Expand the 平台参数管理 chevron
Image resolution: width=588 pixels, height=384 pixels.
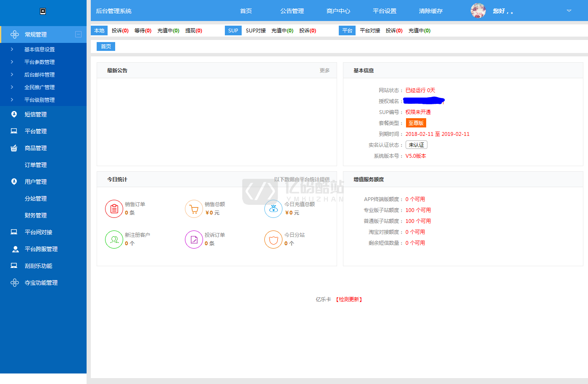tap(12, 62)
